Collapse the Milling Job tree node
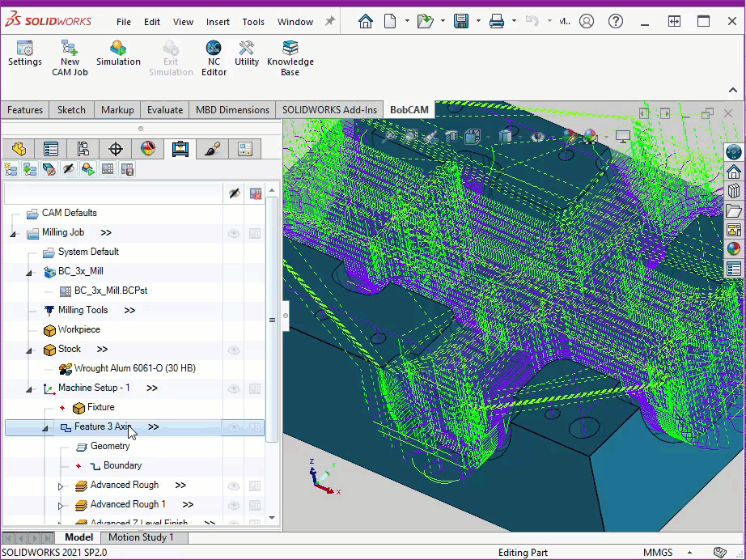 coord(13,234)
